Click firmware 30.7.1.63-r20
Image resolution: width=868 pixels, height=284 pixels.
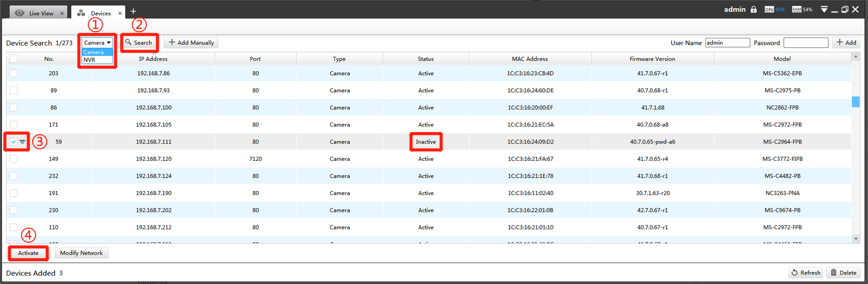pos(653,193)
